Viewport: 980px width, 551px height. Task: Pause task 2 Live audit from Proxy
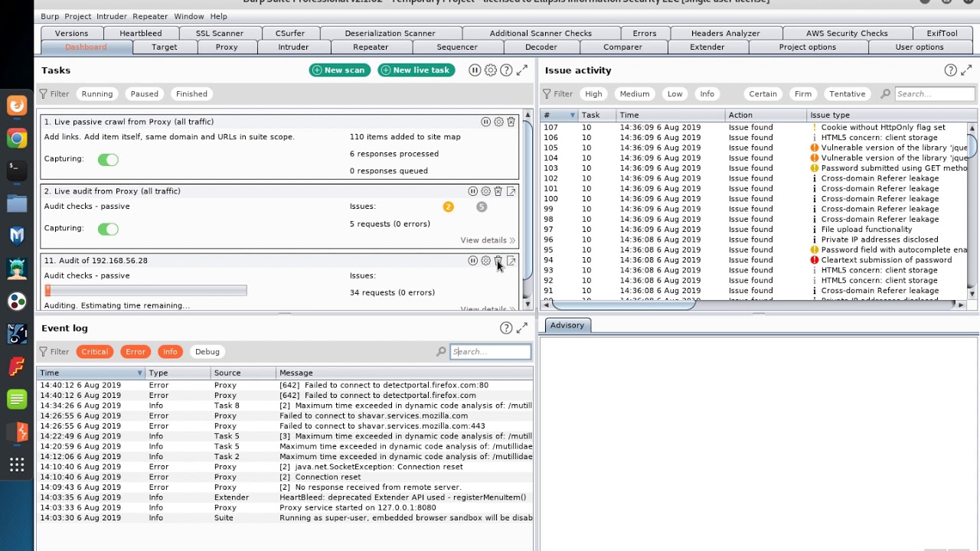tap(472, 191)
